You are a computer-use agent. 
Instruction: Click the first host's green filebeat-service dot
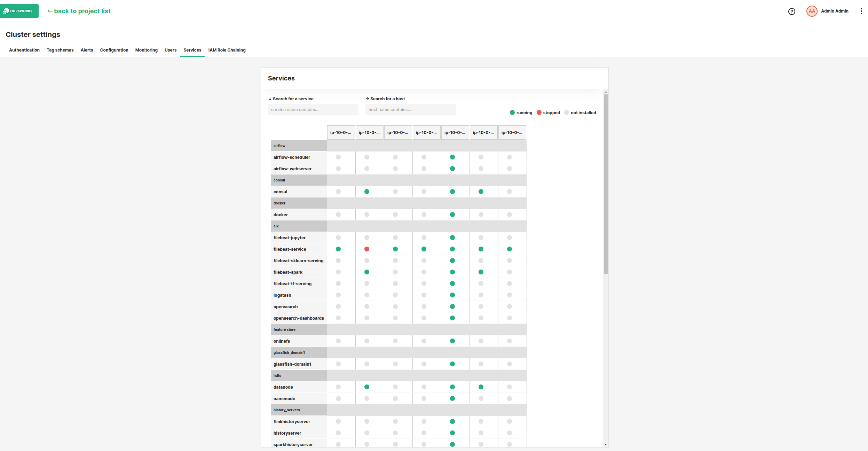[x=338, y=249]
